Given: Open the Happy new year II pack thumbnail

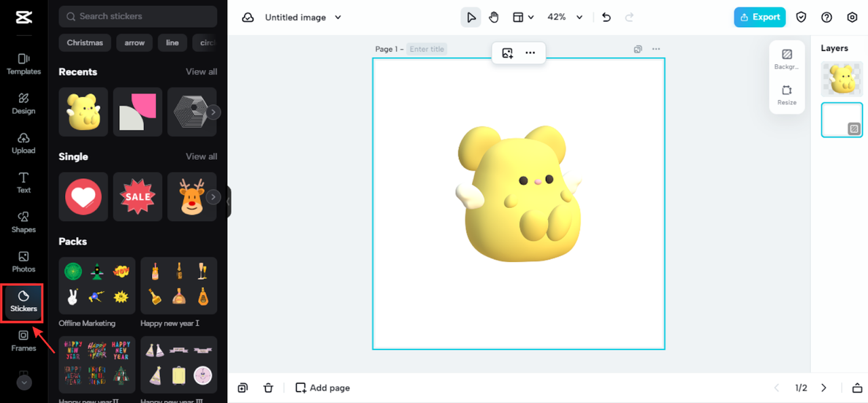Looking at the screenshot, I should click(97, 364).
